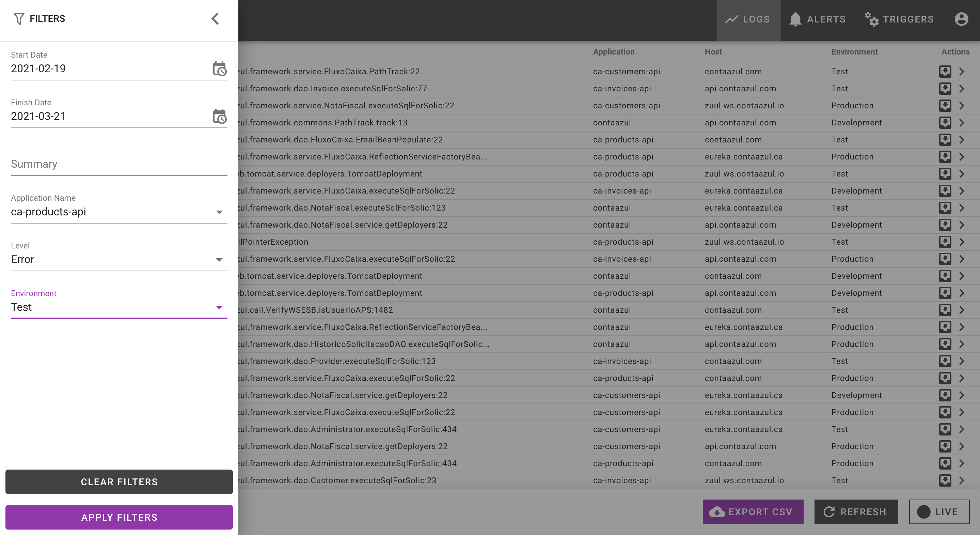Expand details of Invoice.executeSqlForSolic:77 row
This screenshot has height=535, width=980.
tap(962, 89)
